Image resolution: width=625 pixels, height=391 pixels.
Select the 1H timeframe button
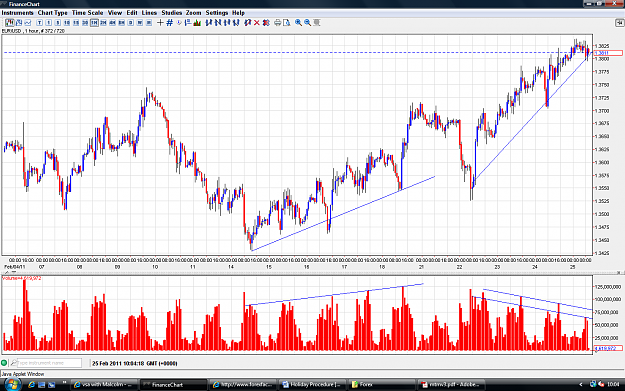[x=94, y=23]
